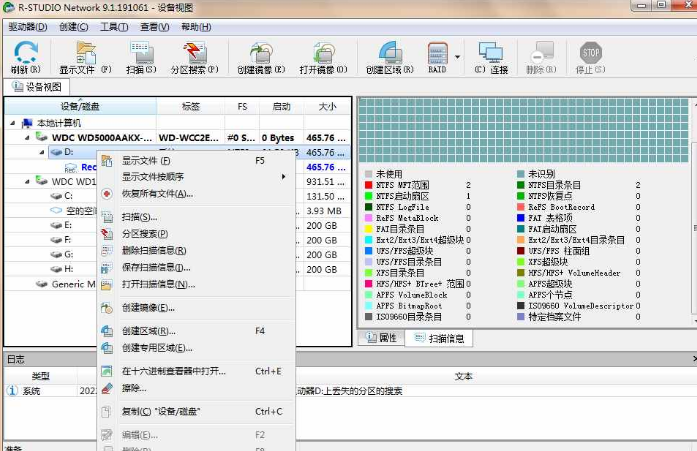Screen dimensions: 697x451
Task: Click the 大小 column header
Action: [328, 107]
